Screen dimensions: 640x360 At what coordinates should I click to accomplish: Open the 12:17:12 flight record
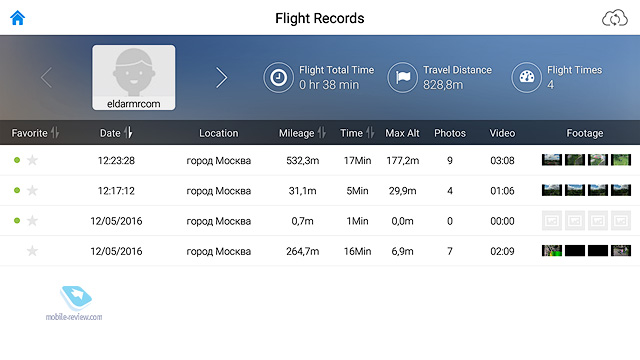tap(320, 191)
